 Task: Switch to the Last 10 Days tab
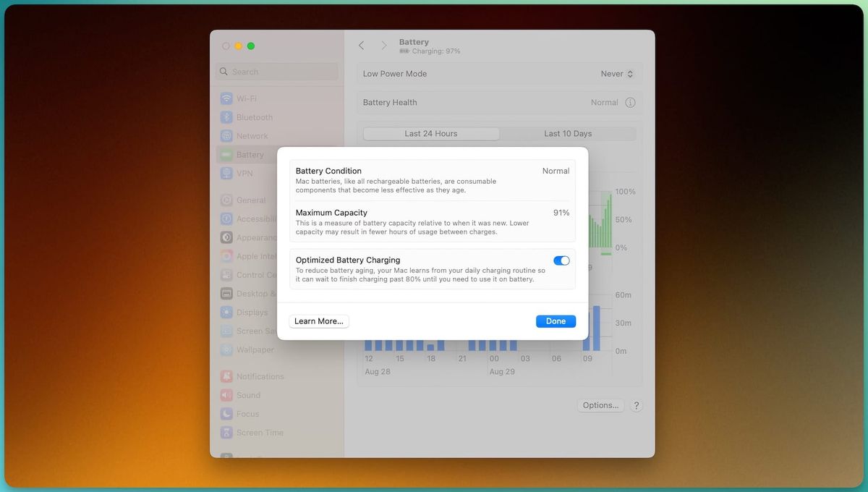pos(566,133)
